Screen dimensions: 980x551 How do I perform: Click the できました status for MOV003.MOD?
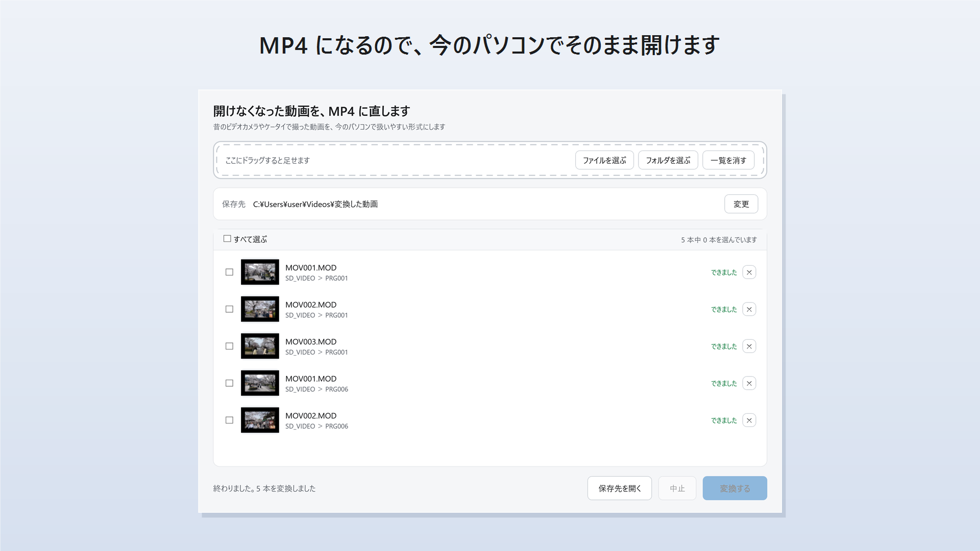tap(724, 346)
